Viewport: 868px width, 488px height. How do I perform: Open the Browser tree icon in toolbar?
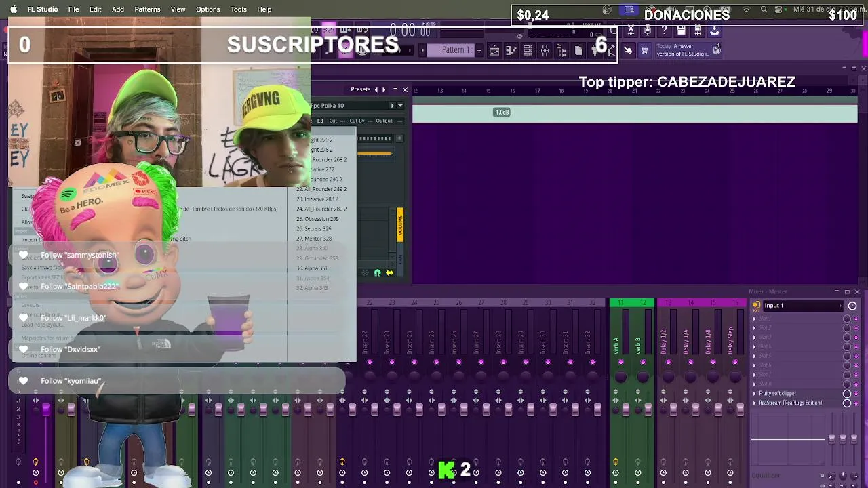point(561,50)
